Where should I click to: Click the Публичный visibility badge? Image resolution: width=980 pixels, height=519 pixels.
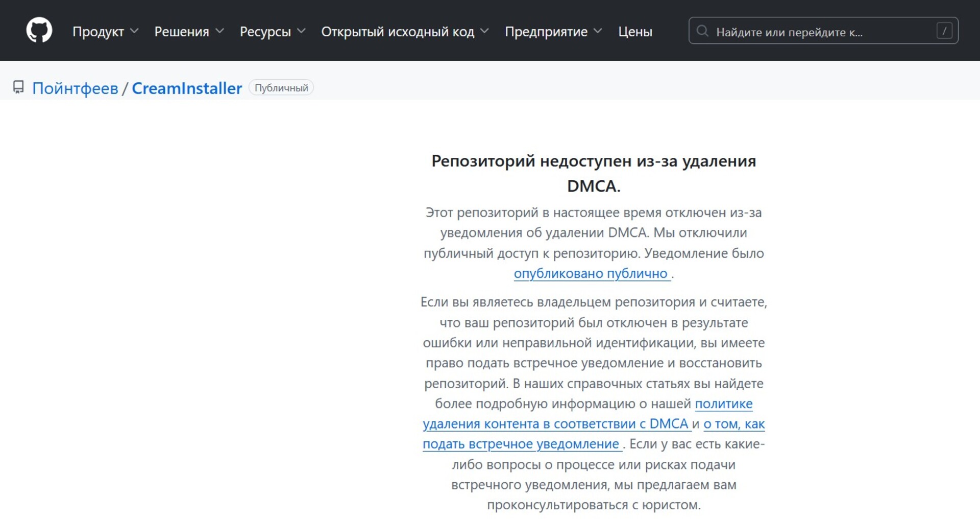281,88
